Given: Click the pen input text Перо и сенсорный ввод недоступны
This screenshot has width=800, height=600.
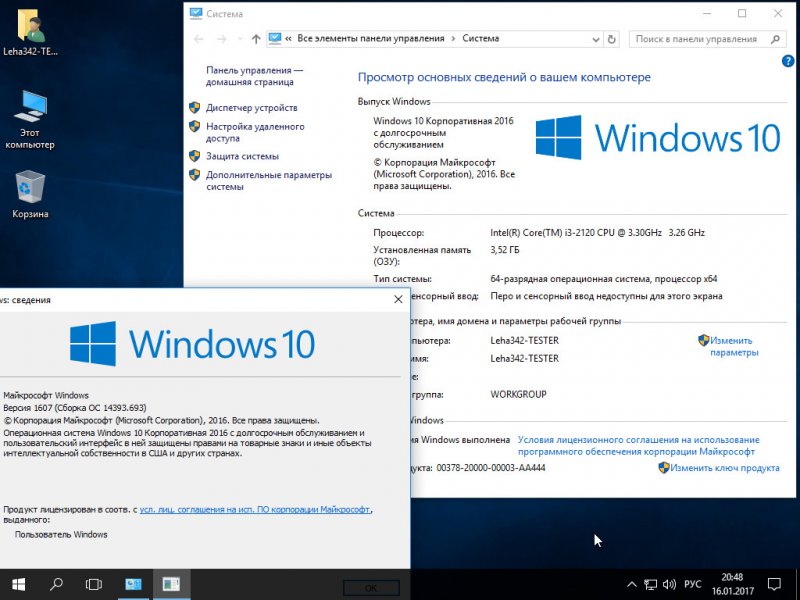Looking at the screenshot, I should [606, 296].
